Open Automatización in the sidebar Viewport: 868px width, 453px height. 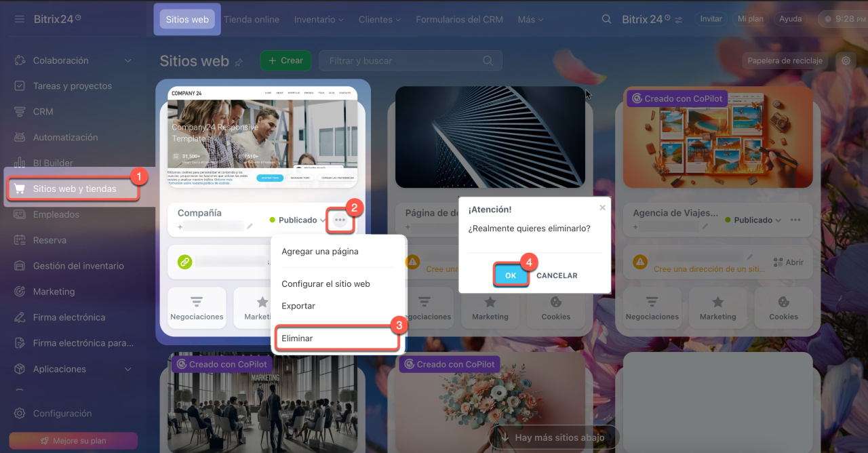(x=65, y=138)
